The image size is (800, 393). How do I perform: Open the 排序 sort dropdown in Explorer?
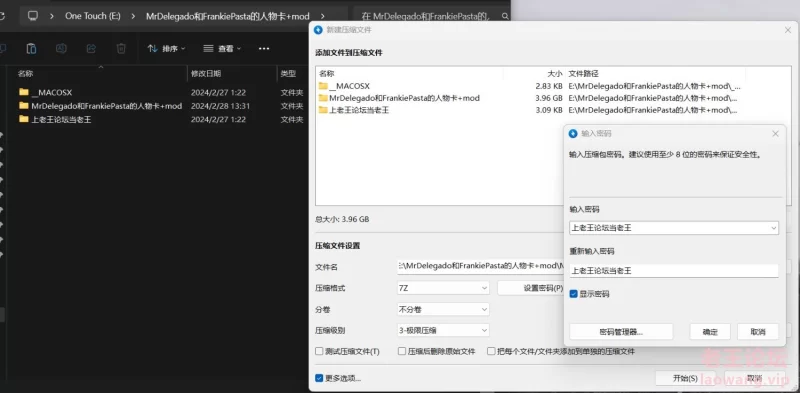coord(167,48)
